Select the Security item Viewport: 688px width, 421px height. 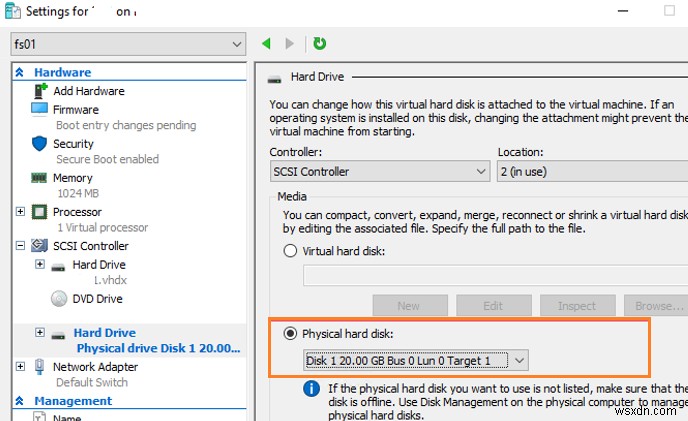coord(73,144)
